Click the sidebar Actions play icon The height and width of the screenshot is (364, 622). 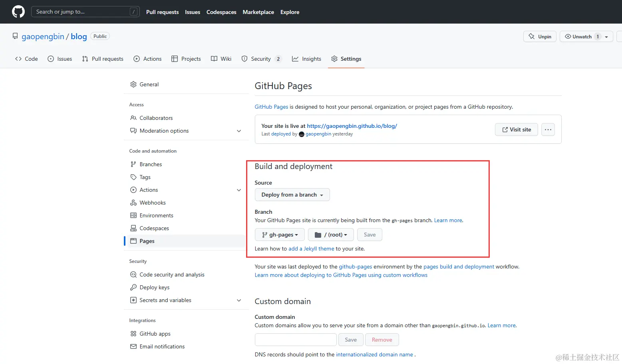[133, 190]
